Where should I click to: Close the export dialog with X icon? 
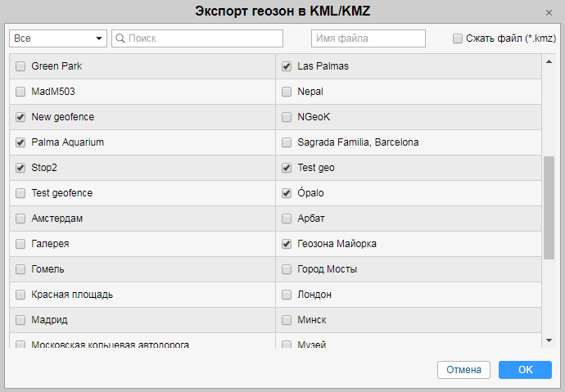click(x=549, y=13)
